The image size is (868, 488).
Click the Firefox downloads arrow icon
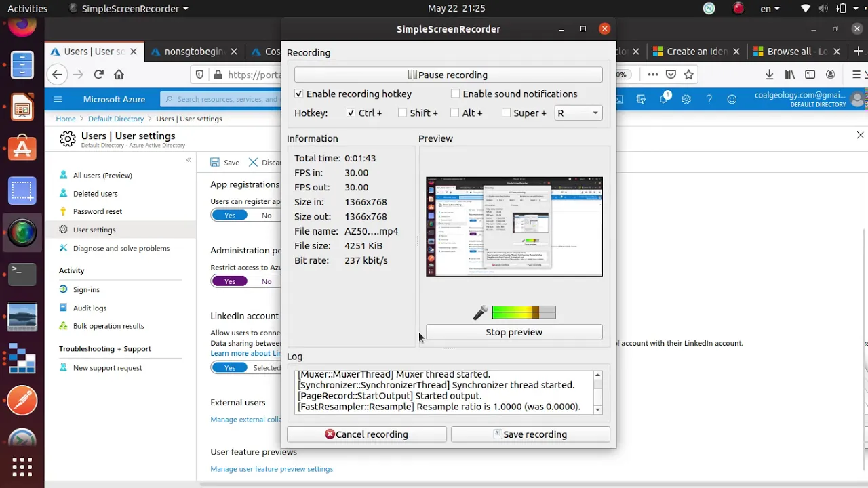pyautogui.click(x=769, y=75)
